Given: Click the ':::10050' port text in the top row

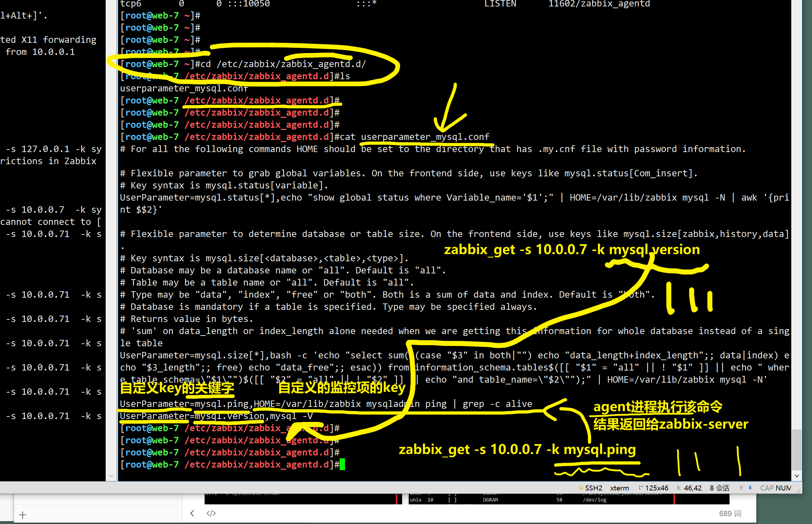Looking at the screenshot, I should tap(249, 4).
